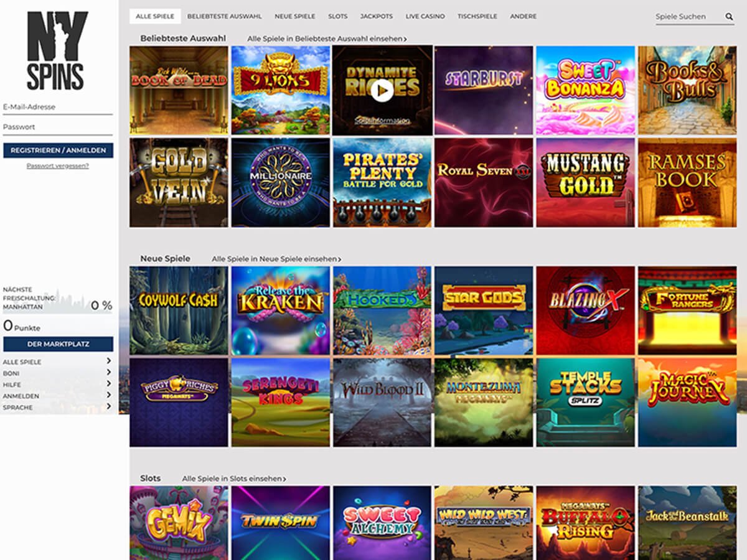Launch the Twin Spin game
747x560 pixels.
(281, 523)
